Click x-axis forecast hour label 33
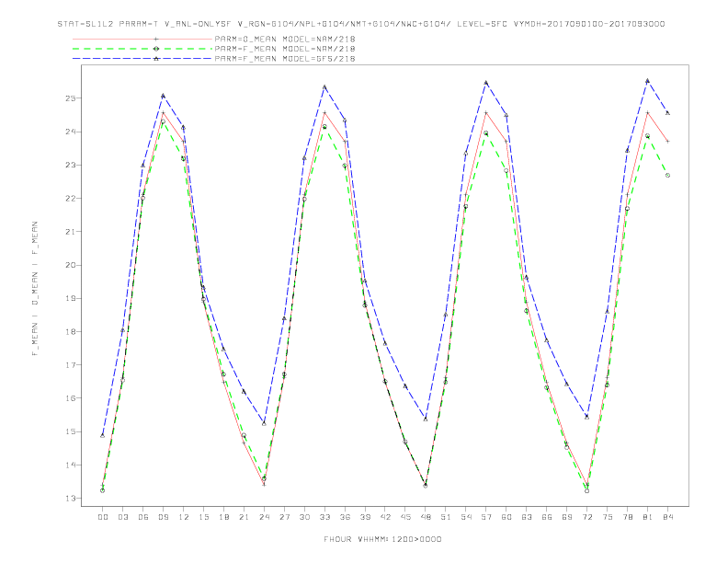Viewport: 728px width, 563px height. (x=324, y=517)
